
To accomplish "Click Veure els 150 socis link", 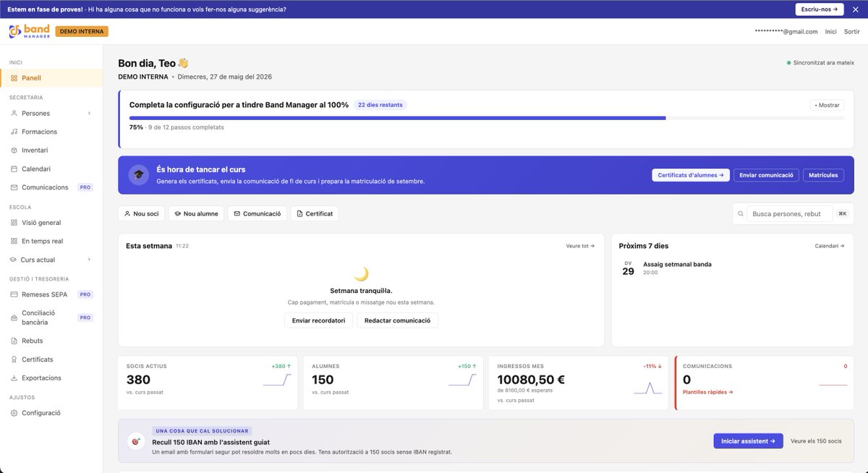I will 816,441.
